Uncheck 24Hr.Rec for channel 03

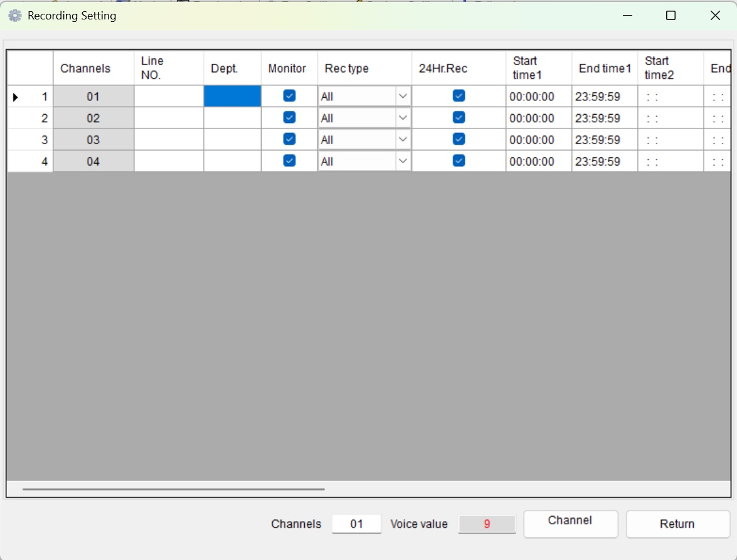click(x=459, y=139)
